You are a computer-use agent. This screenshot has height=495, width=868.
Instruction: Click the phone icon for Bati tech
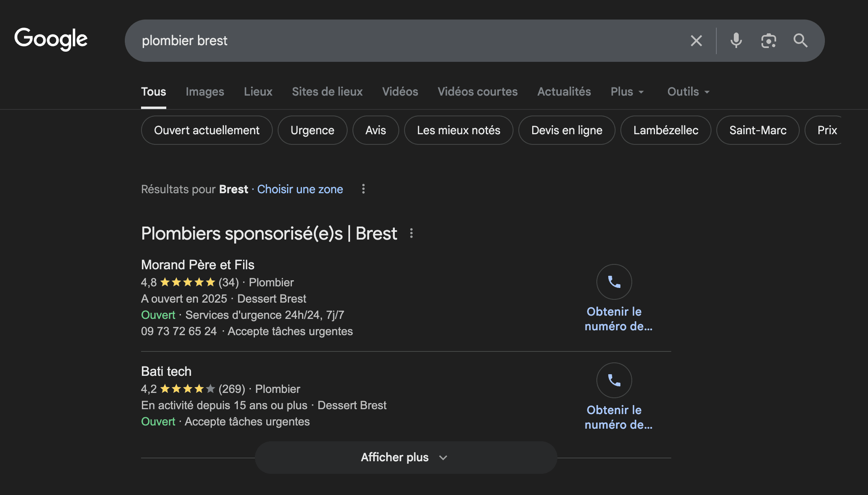614,380
